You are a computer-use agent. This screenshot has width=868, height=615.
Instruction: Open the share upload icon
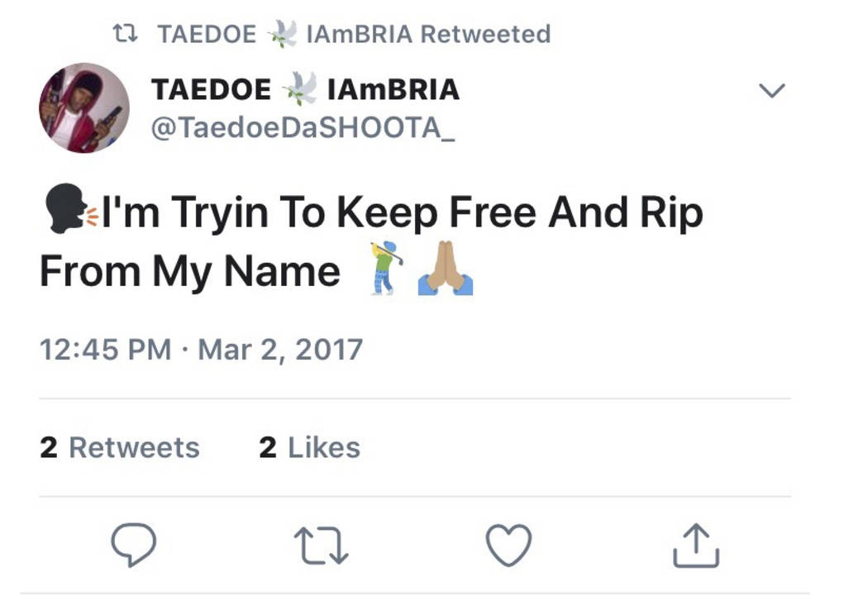point(696,546)
